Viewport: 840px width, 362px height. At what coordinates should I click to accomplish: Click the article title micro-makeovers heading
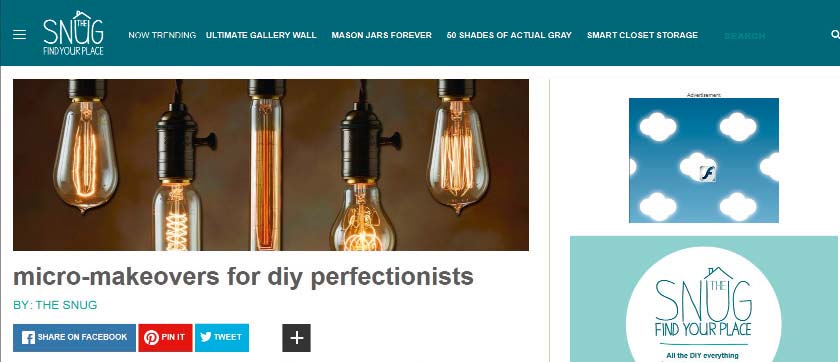243,276
